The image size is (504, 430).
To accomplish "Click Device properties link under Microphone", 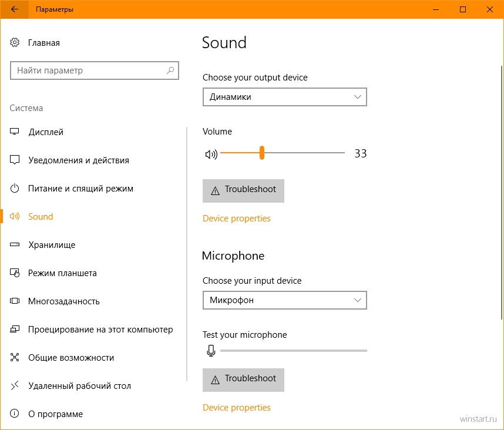I will click(237, 408).
